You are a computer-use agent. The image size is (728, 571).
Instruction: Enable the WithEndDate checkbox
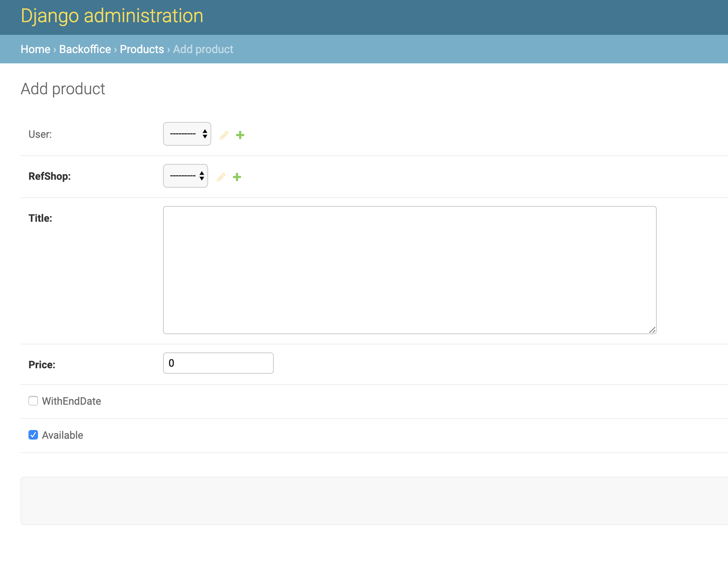click(x=33, y=401)
